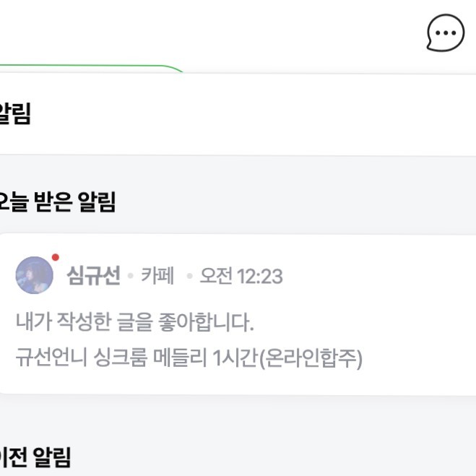Click the 심규선 profile avatar
The width and height of the screenshot is (476, 476).
pos(34,275)
